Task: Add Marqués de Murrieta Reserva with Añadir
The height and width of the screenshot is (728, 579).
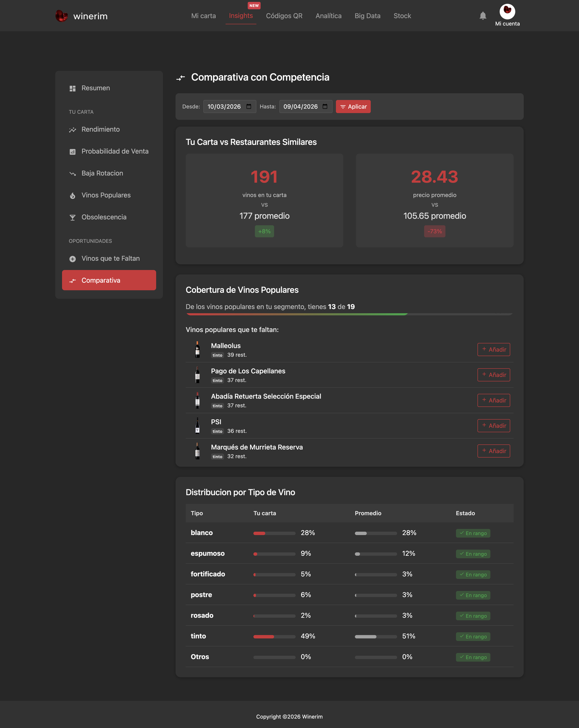Action: (494, 451)
